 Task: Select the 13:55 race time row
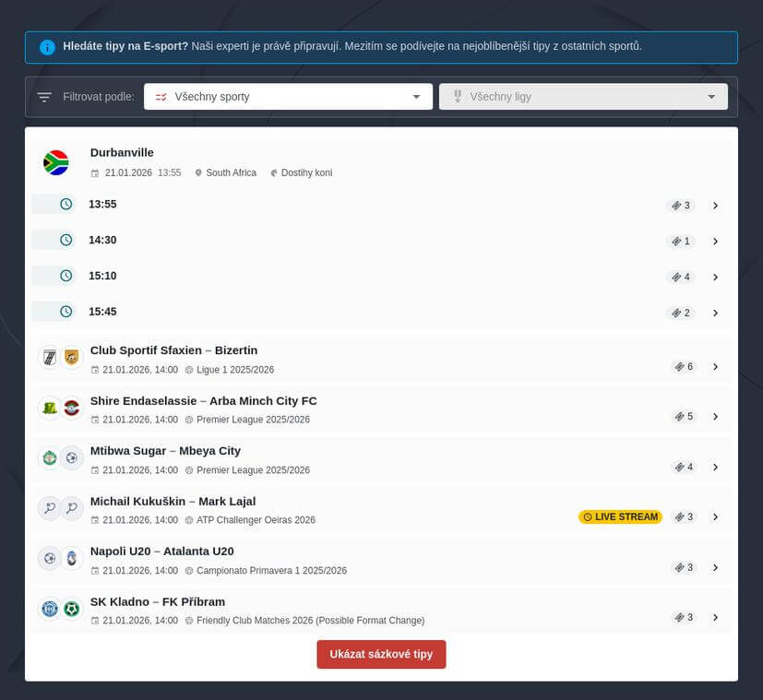point(102,205)
